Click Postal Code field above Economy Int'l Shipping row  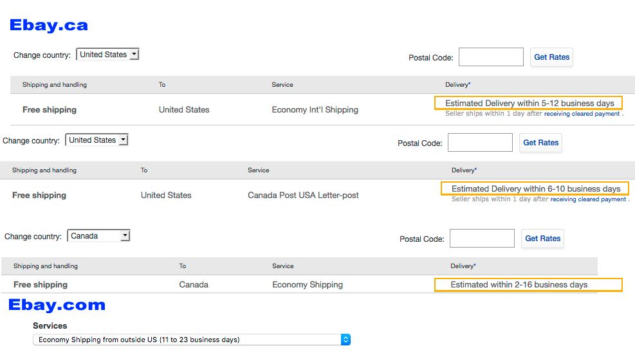(491, 57)
